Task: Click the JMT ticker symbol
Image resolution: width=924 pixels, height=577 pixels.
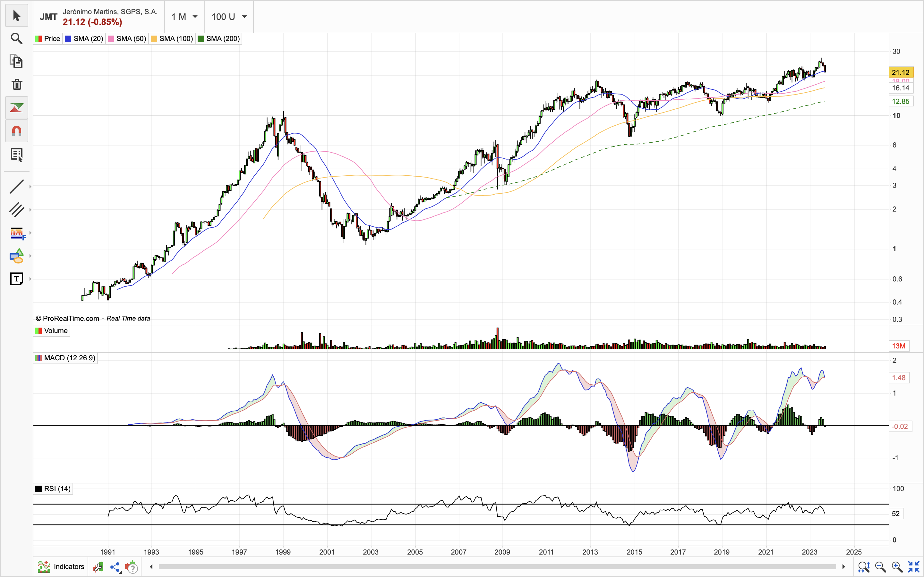Action: [48, 17]
